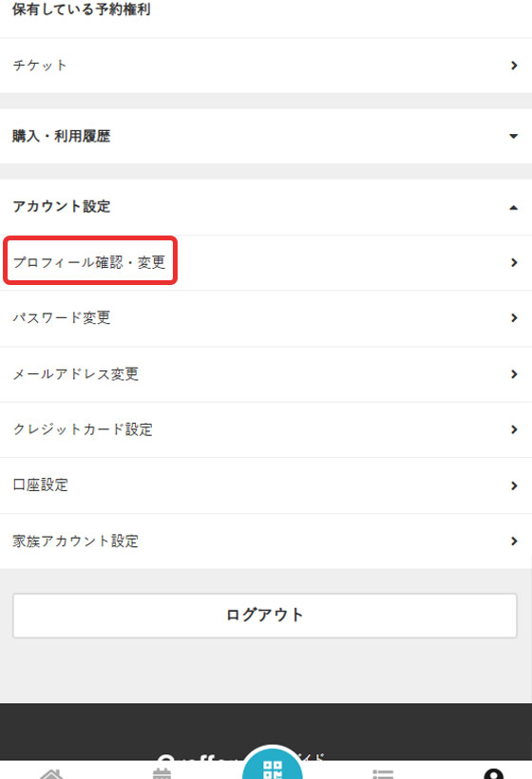532x779 pixels.
Task: Open the calendar icon in bottom navigation
Action: pyautogui.click(x=161, y=773)
